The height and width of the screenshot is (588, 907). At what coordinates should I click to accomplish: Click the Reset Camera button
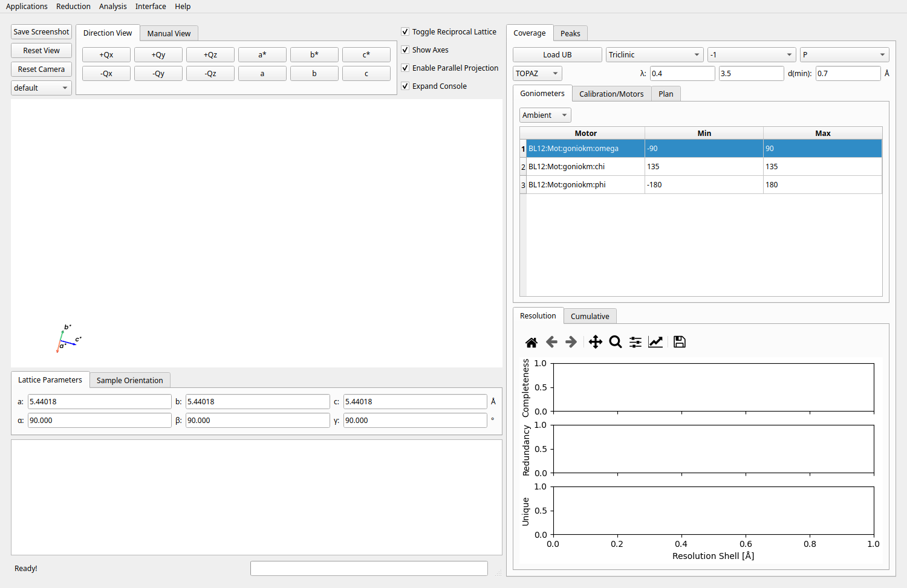coord(41,69)
